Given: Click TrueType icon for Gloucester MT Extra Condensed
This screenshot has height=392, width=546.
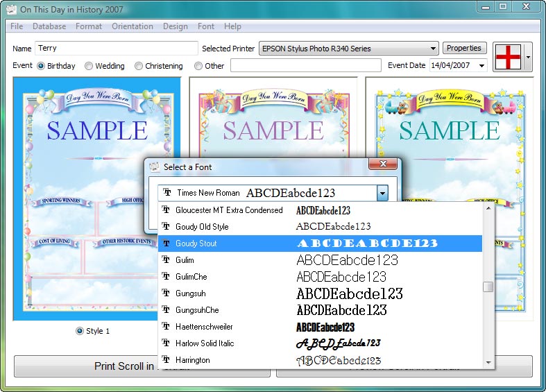Looking at the screenshot, I should [x=166, y=210].
